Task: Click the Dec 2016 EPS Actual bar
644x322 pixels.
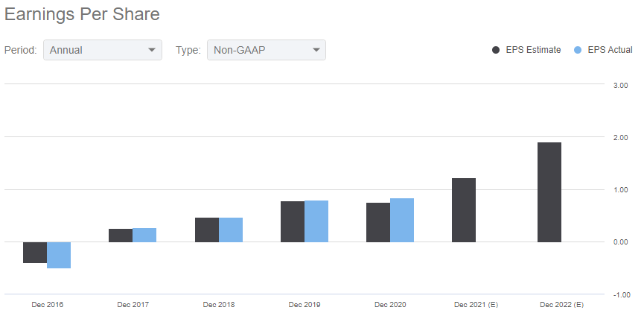Action: click(x=59, y=255)
